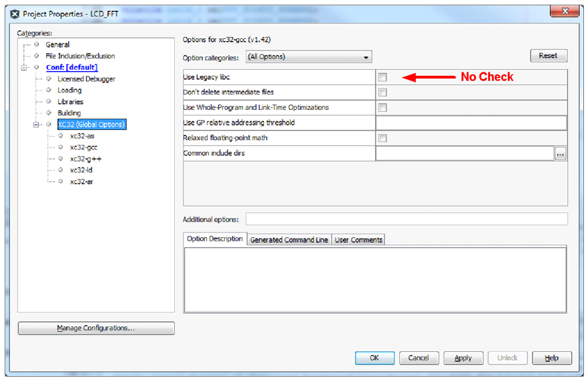Select the xc32-as tree item
The width and height of the screenshot is (588, 380).
82,136
